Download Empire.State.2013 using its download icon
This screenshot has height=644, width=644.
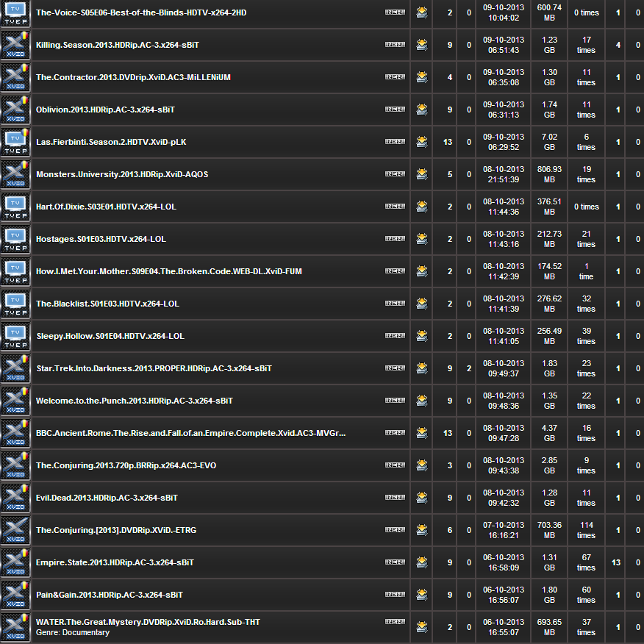coord(421,562)
